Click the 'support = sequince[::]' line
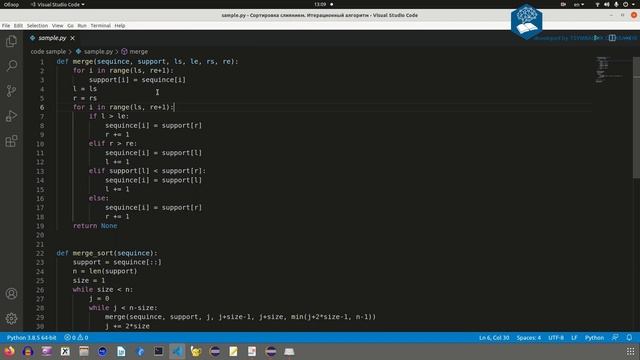 [x=117, y=262]
